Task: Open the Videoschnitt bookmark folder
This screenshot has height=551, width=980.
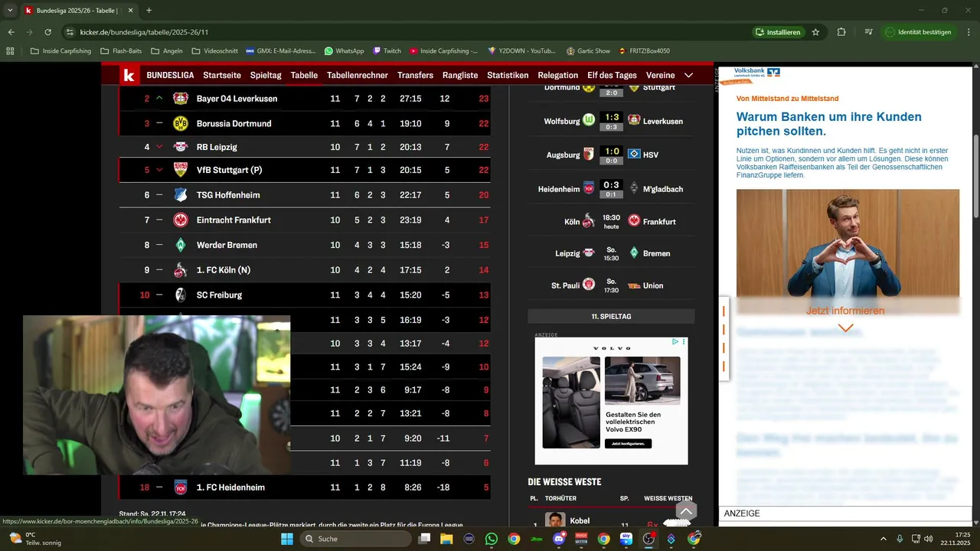Action: [x=214, y=51]
